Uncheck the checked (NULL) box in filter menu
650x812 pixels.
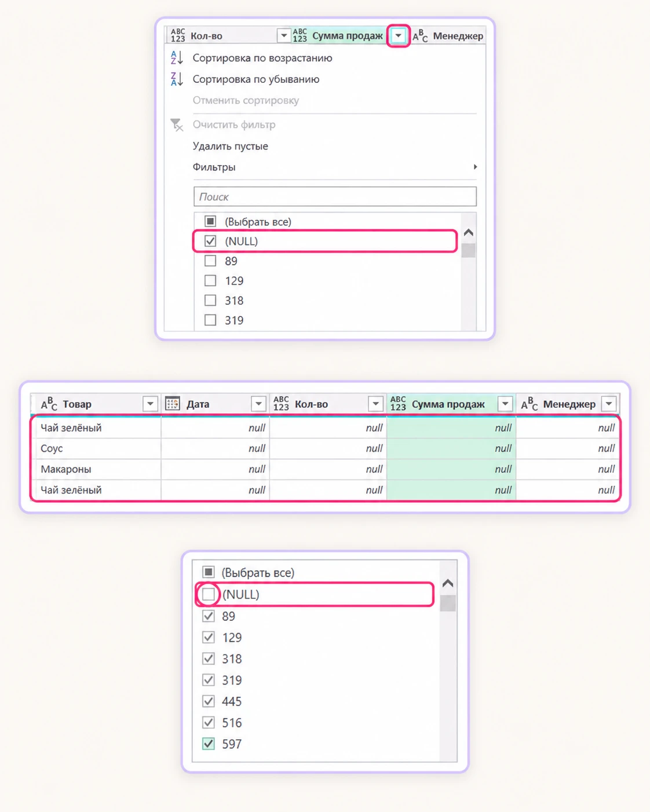point(210,241)
